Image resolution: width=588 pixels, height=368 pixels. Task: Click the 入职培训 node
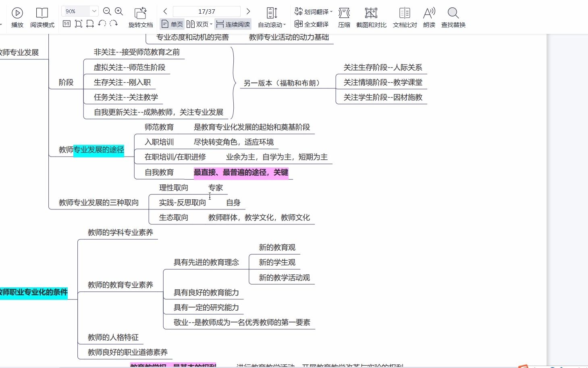pos(159,142)
